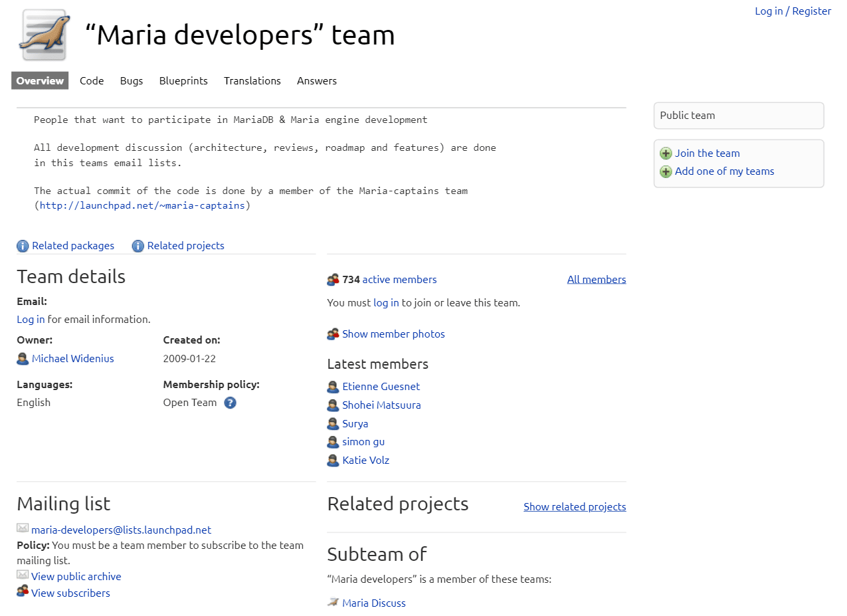847x616 pixels.
Task: Click the Show member photos link
Action: point(393,334)
